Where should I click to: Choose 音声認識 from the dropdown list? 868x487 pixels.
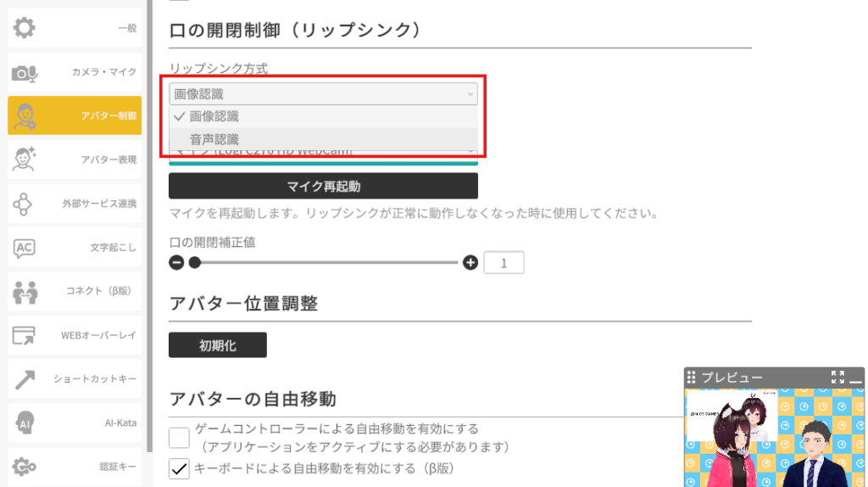pyautogui.click(x=214, y=139)
